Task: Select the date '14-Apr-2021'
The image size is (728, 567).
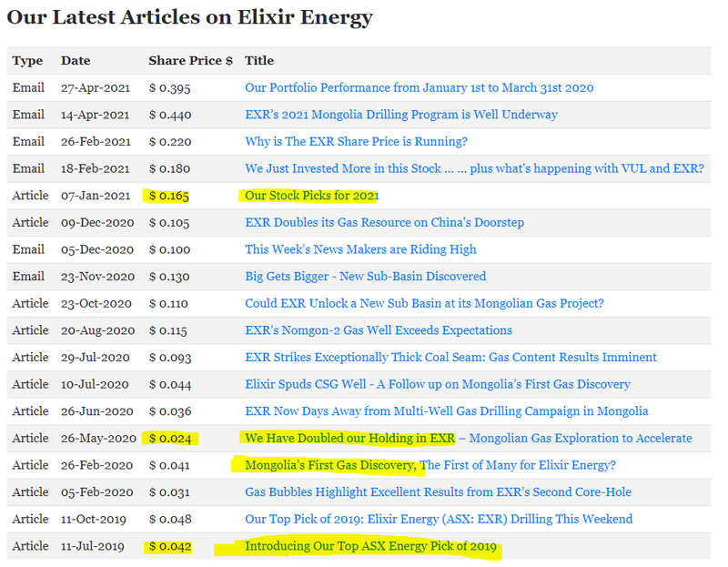Action: (96, 115)
